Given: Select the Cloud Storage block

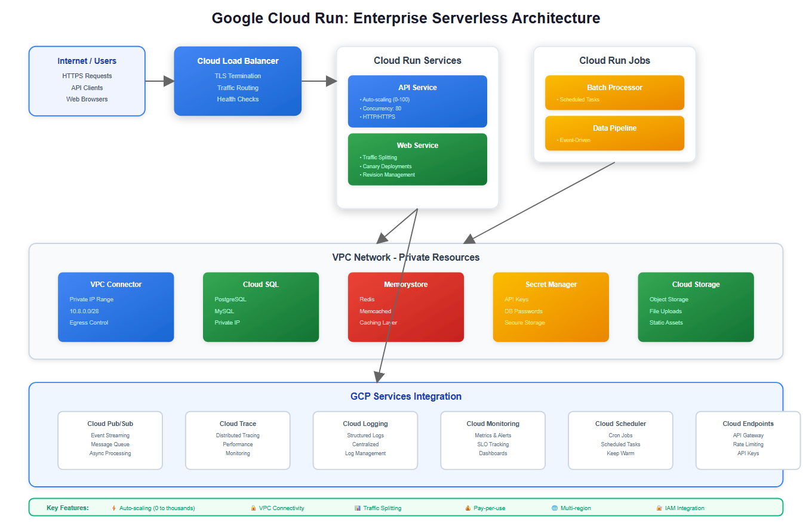Looking at the screenshot, I should pos(696,307).
